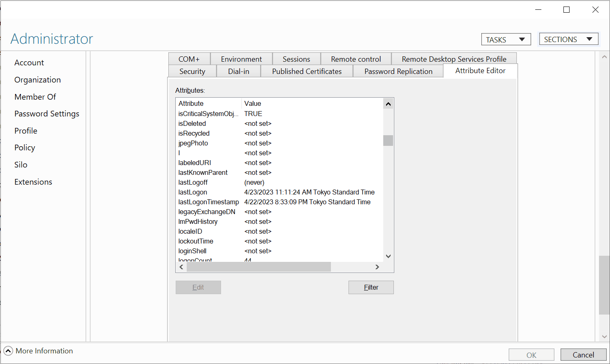610x364 pixels.
Task: Open the Sessions tab
Action: [296, 59]
